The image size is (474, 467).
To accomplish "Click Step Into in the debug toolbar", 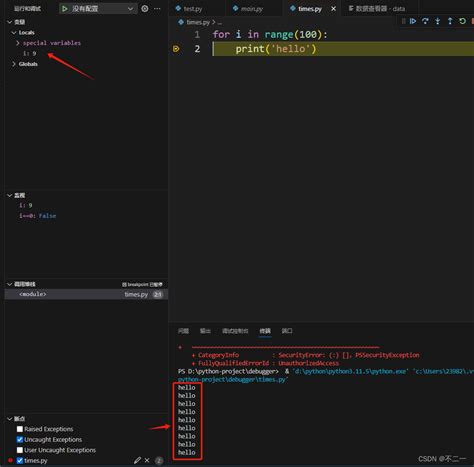I will coord(437,21).
